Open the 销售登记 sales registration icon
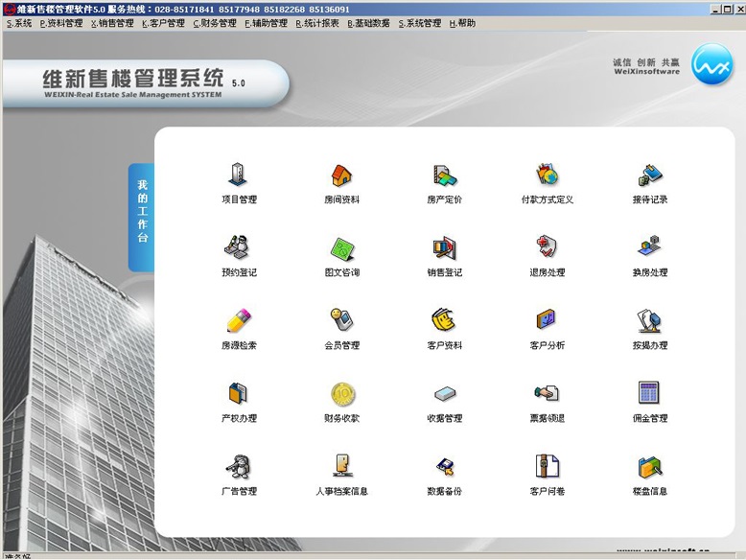 444,248
